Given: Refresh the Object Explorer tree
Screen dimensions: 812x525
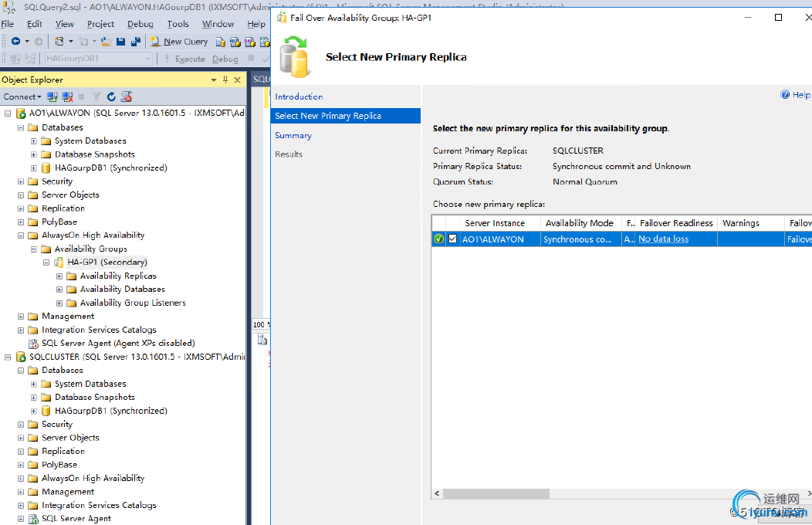Looking at the screenshot, I should click(111, 97).
